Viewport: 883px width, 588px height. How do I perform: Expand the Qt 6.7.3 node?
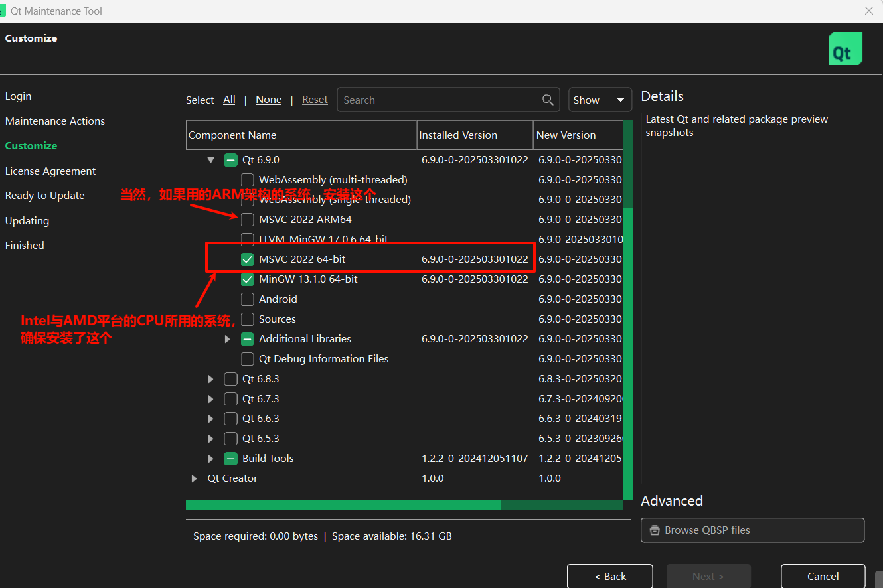pyautogui.click(x=211, y=399)
